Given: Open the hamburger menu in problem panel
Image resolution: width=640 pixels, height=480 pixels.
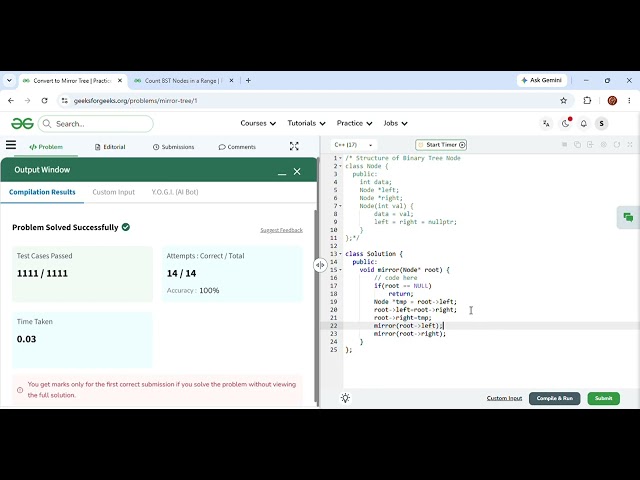Looking at the screenshot, I should [11, 145].
